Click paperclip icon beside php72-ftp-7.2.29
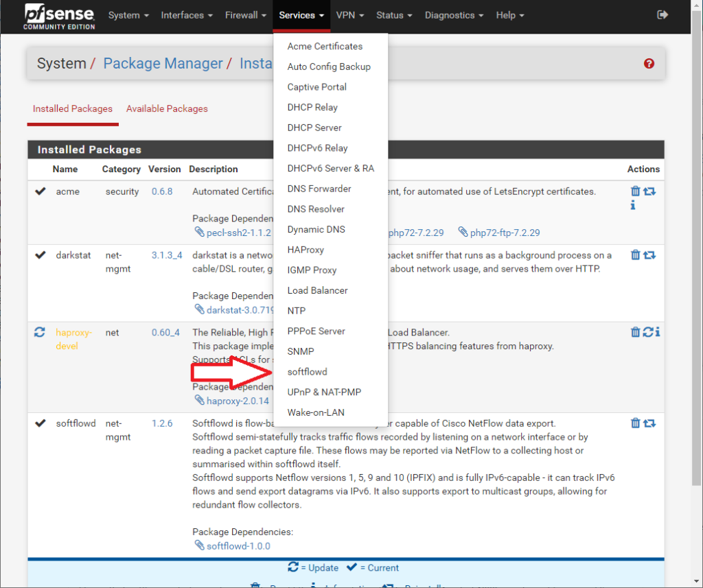This screenshot has width=703, height=588. coord(463,232)
